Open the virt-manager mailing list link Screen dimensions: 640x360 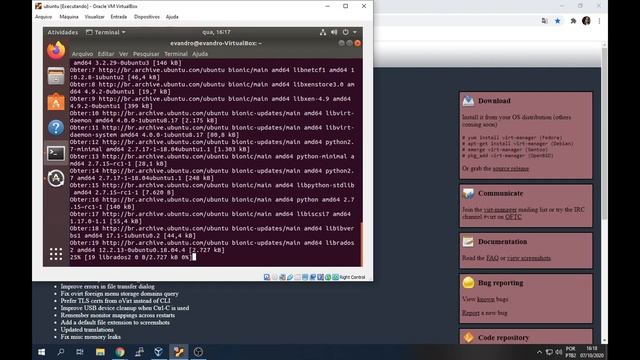[500, 209]
